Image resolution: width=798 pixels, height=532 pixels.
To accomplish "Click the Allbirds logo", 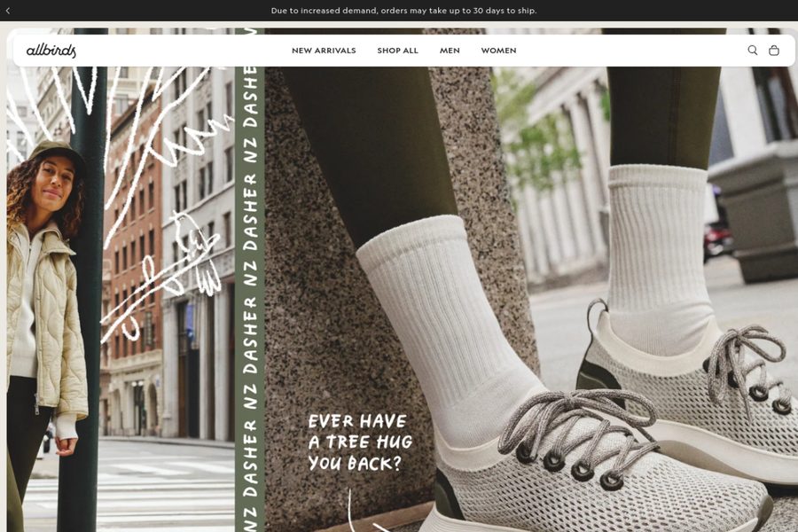I will 51,51.
